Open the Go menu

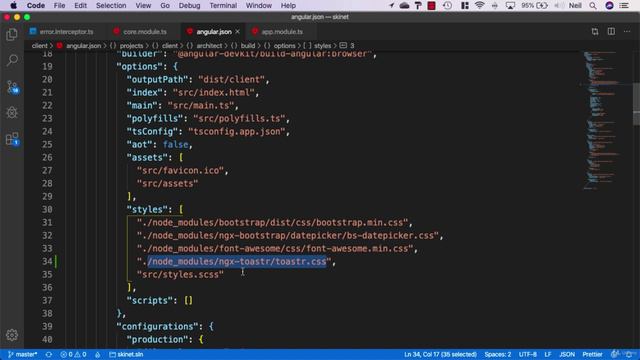tap(165, 5)
